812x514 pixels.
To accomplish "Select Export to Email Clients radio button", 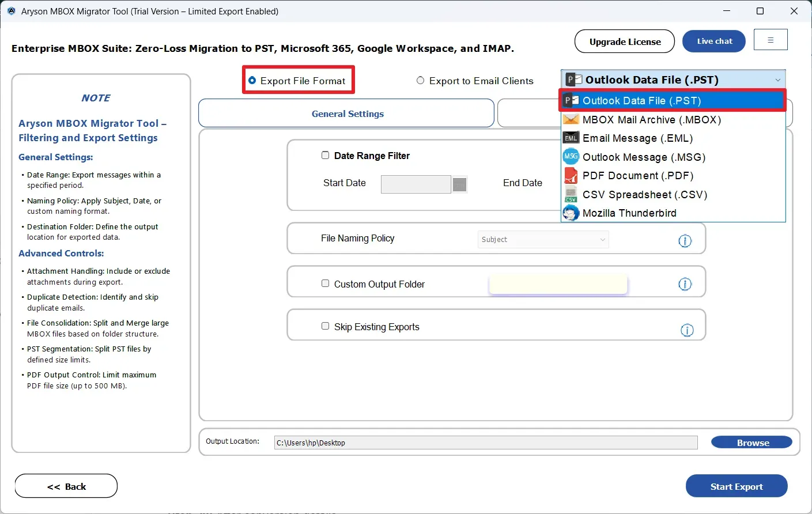I will tap(420, 81).
